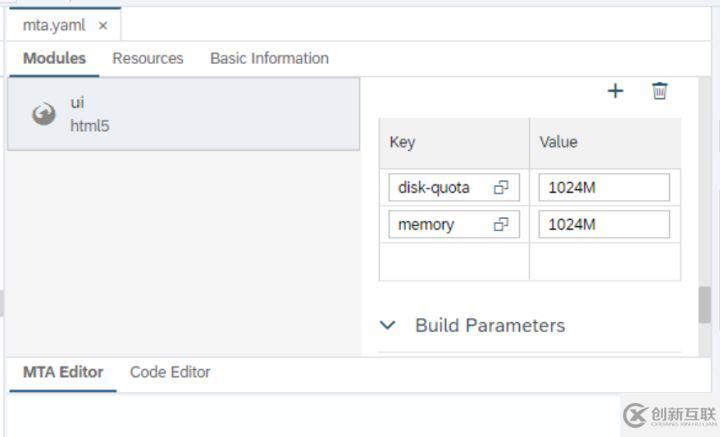The width and height of the screenshot is (720, 437).
Task: Expand the Build Parameters chevron
Action: pos(388,325)
